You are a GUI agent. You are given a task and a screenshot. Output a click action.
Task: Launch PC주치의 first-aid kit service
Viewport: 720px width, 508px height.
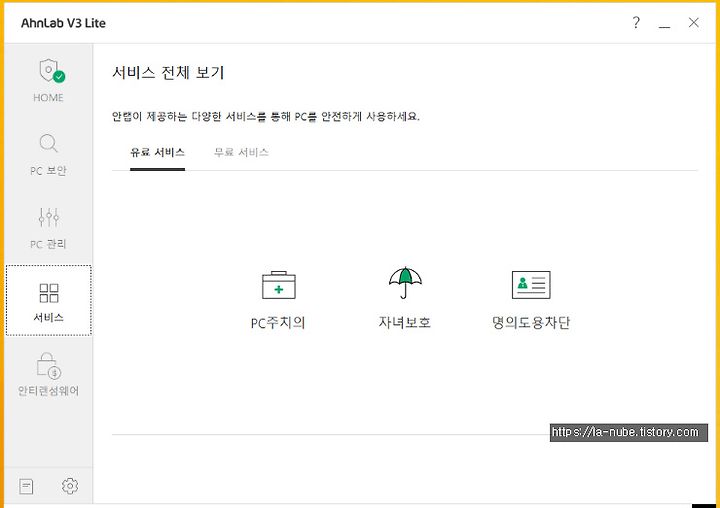(x=278, y=300)
